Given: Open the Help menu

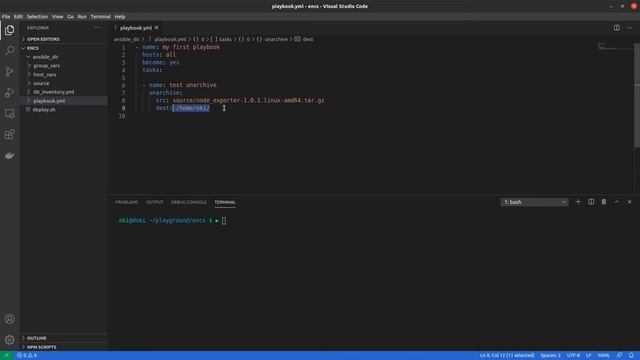Looking at the screenshot, I should click(120, 17).
